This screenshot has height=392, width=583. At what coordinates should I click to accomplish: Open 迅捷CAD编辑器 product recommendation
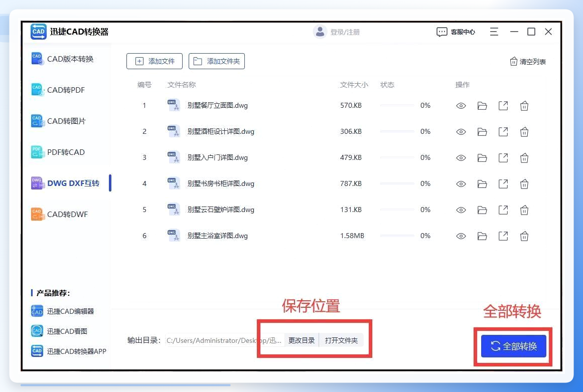[x=62, y=311]
